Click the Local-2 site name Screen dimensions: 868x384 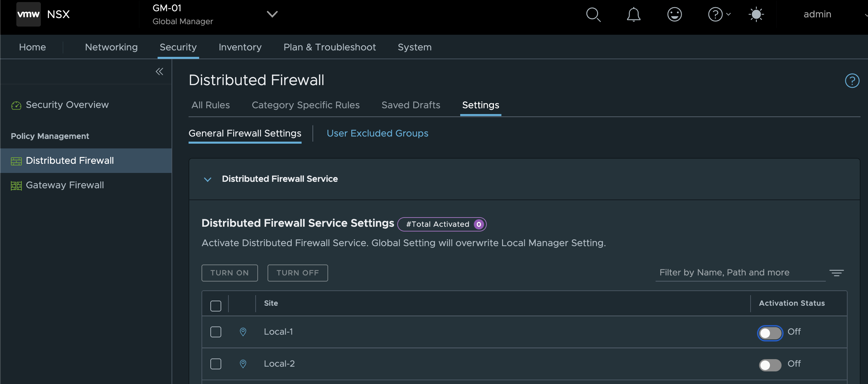279,364
